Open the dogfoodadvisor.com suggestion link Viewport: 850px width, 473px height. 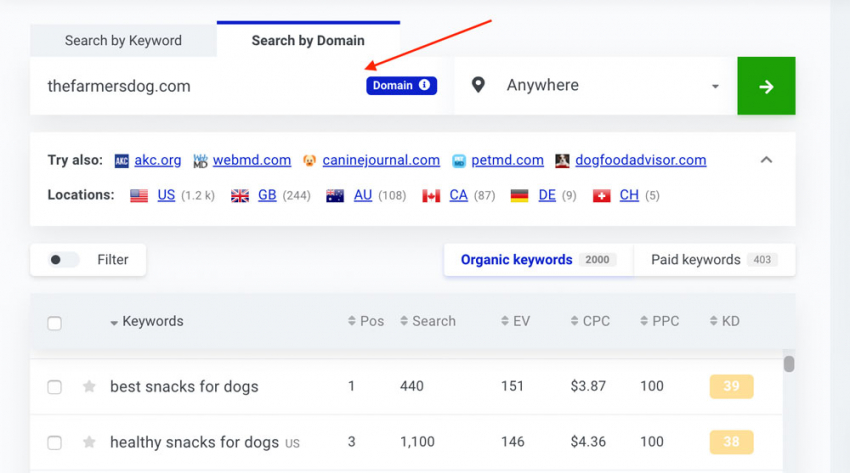click(638, 160)
